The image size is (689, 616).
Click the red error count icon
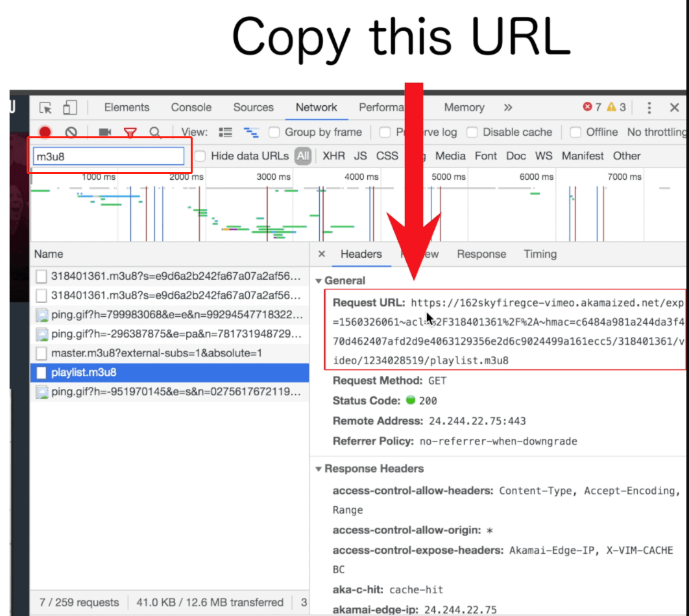[587, 107]
